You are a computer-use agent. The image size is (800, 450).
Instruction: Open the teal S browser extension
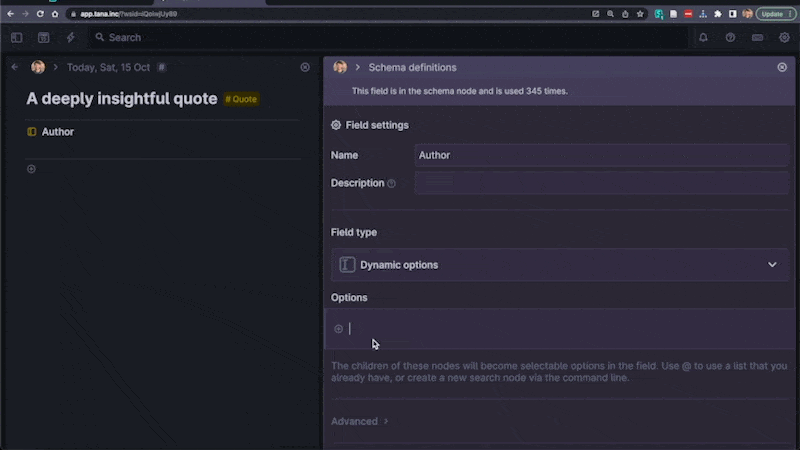(x=659, y=14)
